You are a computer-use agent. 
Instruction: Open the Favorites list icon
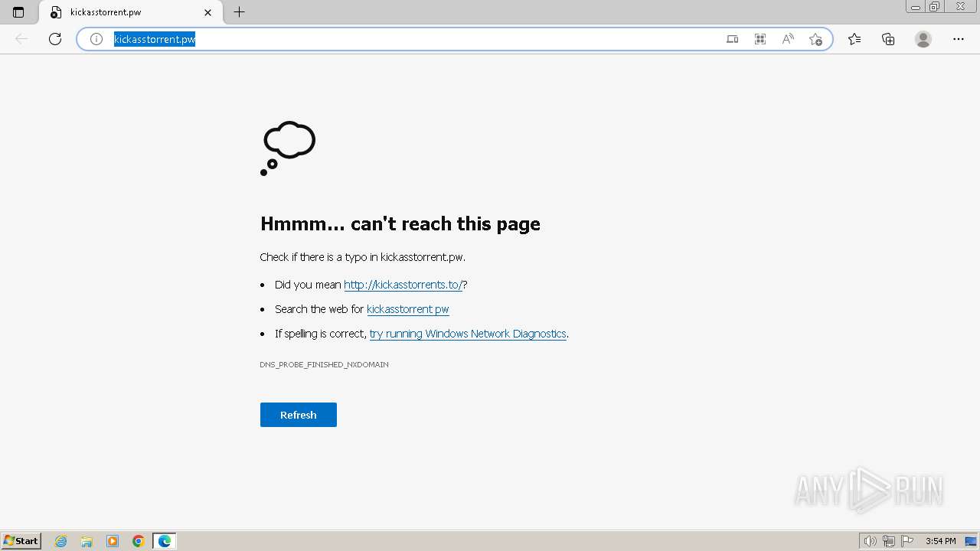pyautogui.click(x=854, y=39)
